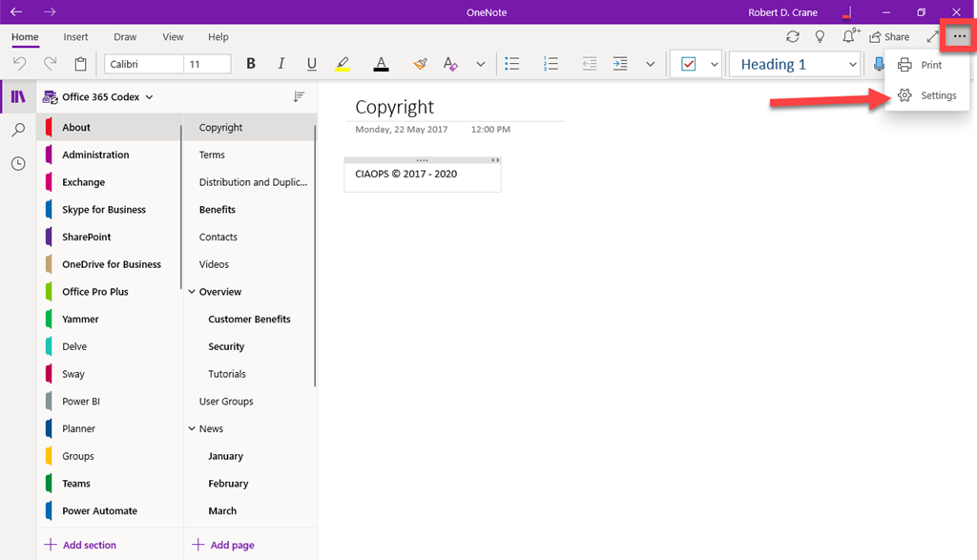Show recent notes clock icon
The width and height of the screenshot is (977, 560).
point(18,163)
